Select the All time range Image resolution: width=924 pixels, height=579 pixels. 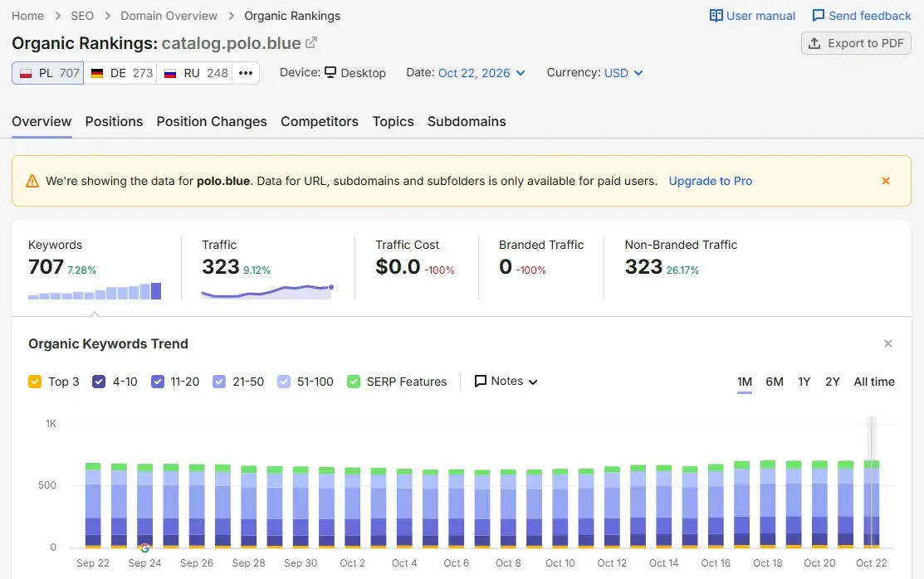874,382
